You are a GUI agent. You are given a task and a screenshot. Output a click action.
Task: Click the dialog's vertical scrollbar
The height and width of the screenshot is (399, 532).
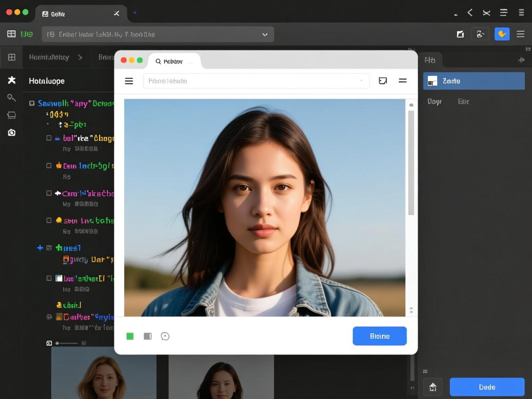411,162
